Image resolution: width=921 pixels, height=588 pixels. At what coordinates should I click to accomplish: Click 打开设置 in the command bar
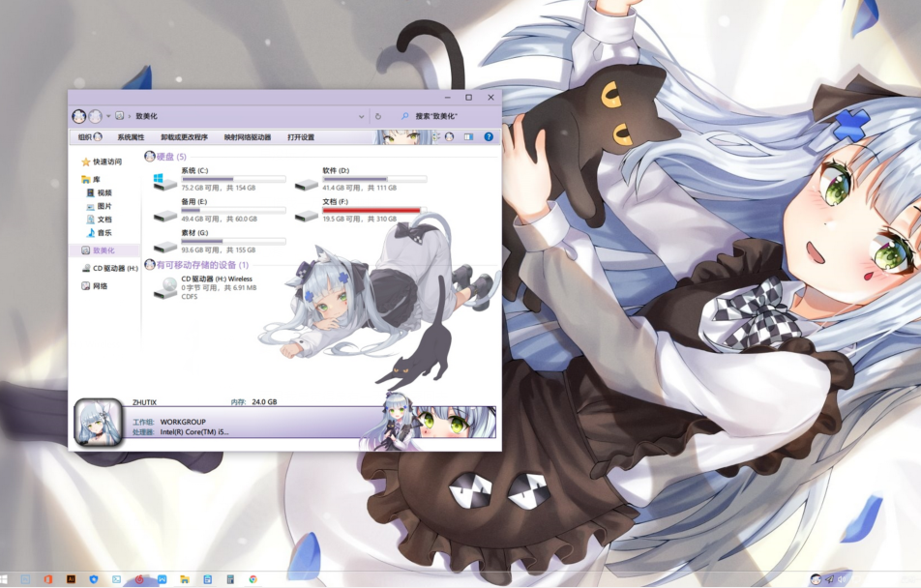(x=301, y=137)
